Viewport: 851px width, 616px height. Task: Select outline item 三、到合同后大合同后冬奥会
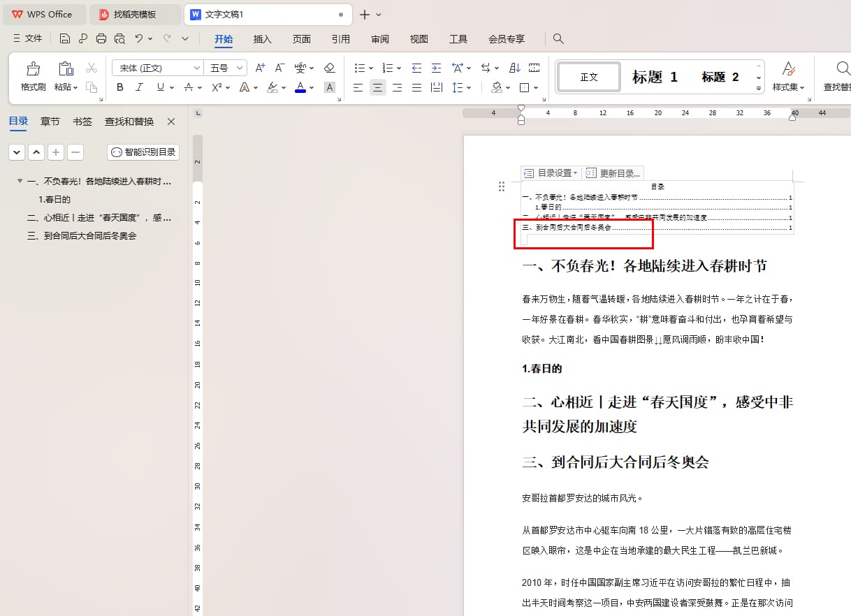(82, 236)
